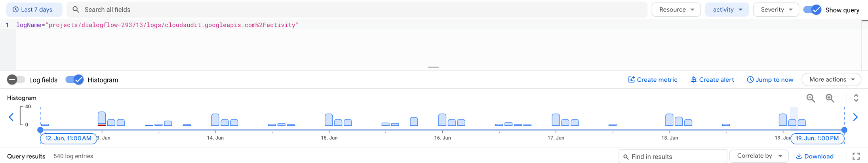Image resolution: width=868 pixels, height=163 pixels.
Task: Go to the next histogram time range arrow
Action: click(855, 117)
